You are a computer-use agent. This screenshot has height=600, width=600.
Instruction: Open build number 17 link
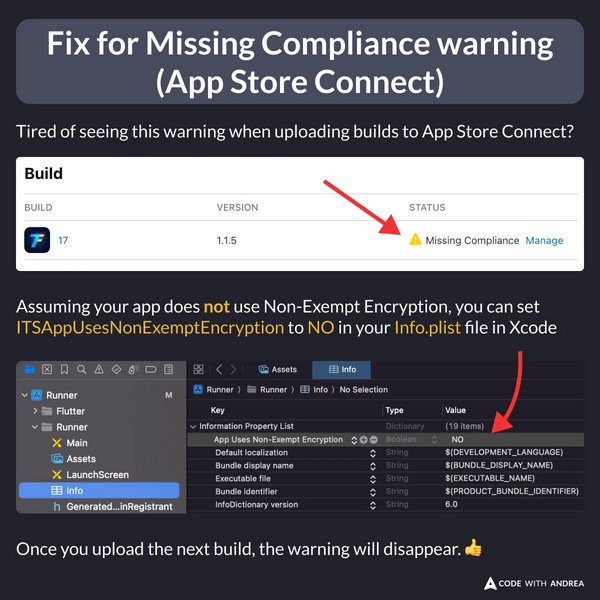(x=63, y=240)
